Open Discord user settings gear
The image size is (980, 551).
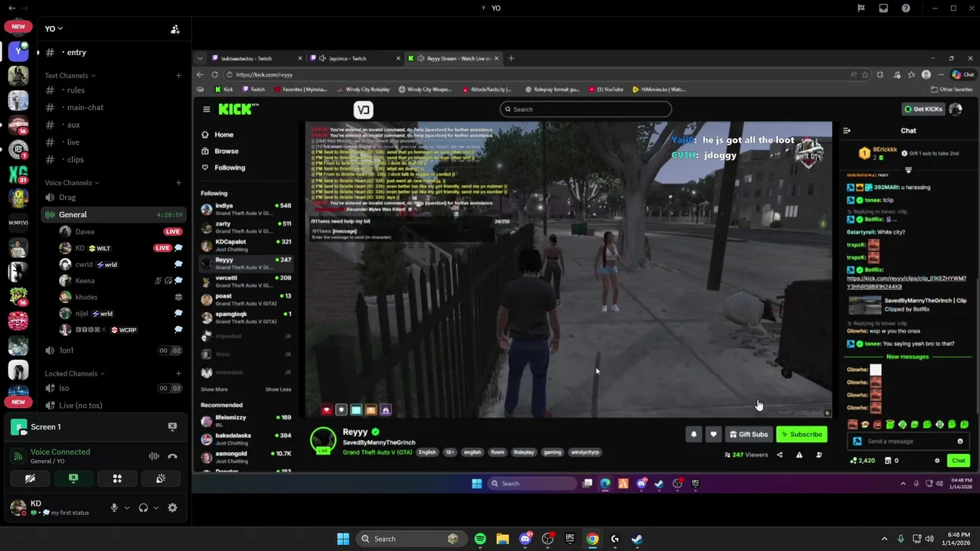[x=172, y=507]
